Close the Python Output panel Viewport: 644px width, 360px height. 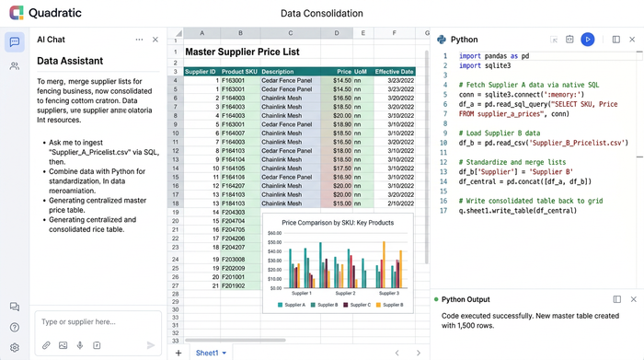tap(633, 299)
